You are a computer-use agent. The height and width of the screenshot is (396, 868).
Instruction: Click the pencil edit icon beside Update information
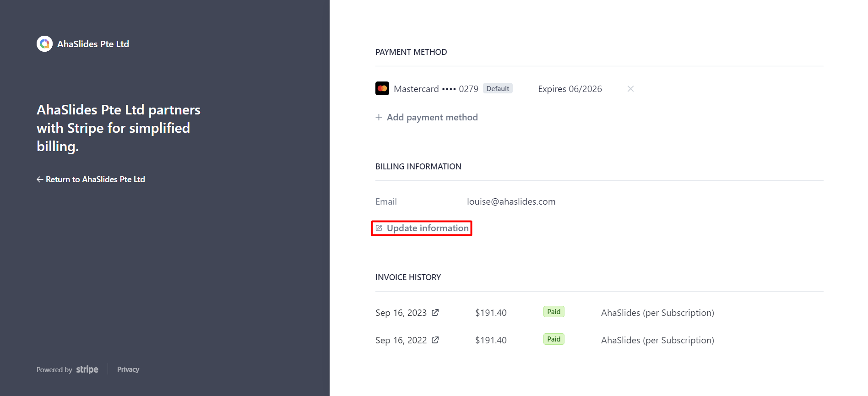click(x=379, y=228)
